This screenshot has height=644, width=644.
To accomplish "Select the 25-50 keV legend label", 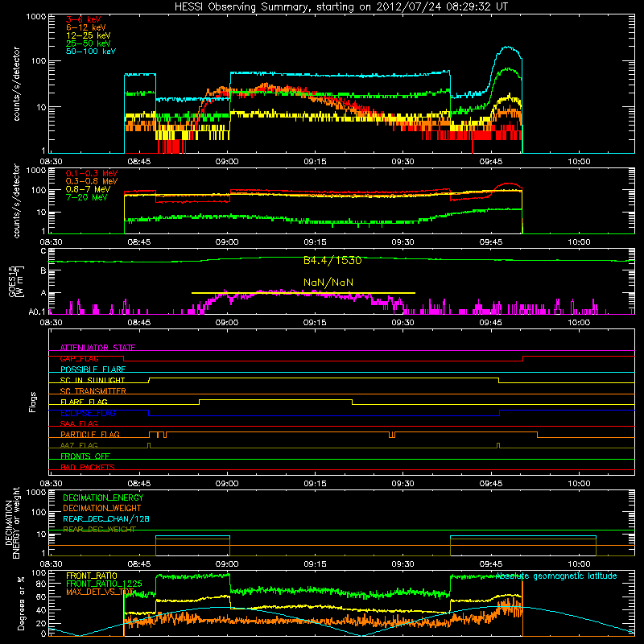I will [x=89, y=43].
